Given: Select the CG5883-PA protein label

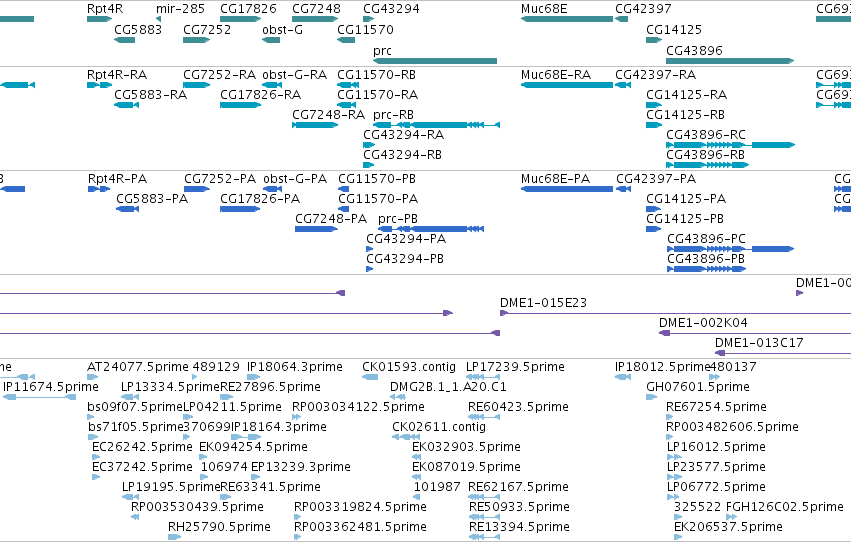Looking at the screenshot, I should tap(152, 199).
